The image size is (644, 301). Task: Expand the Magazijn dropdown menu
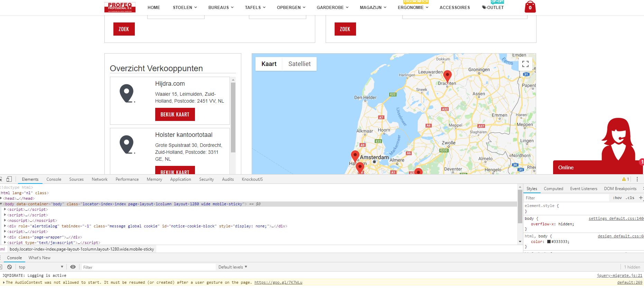tap(373, 8)
